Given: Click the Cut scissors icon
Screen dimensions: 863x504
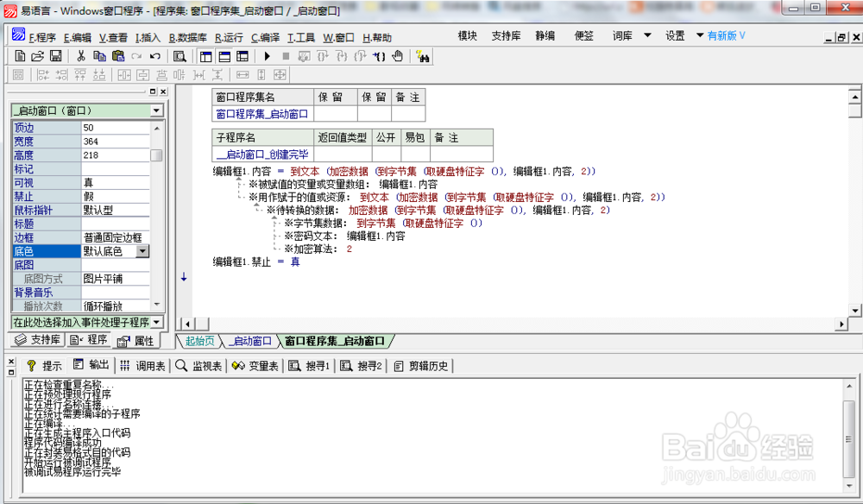Looking at the screenshot, I should (81, 56).
